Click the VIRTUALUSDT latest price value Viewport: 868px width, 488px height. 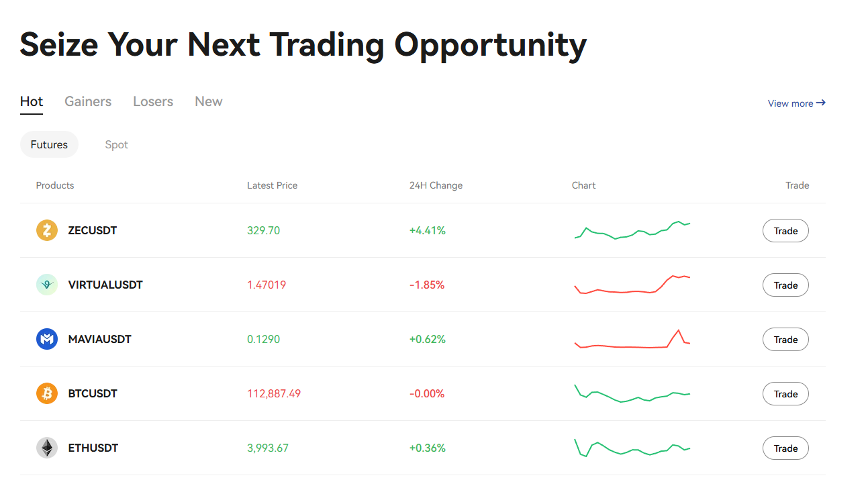point(267,285)
